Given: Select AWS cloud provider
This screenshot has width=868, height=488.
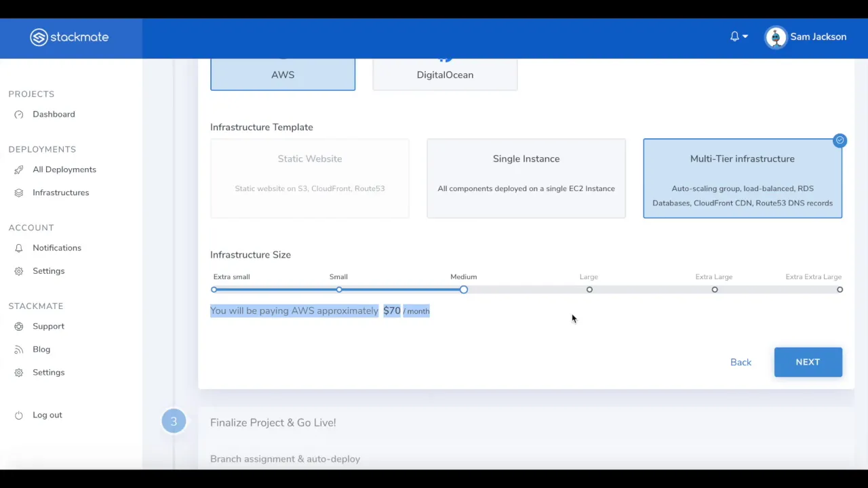Looking at the screenshot, I should (x=283, y=75).
